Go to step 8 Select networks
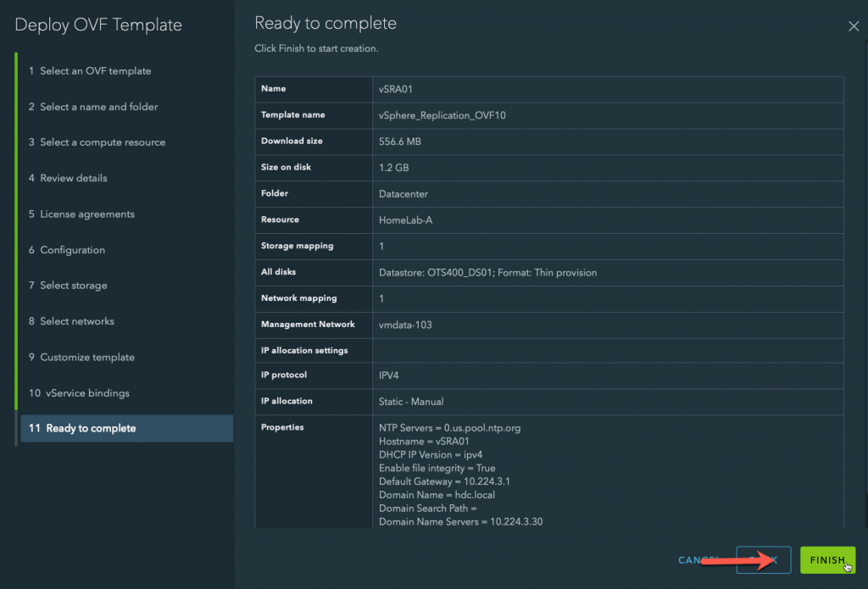Viewport: 868px width, 589px height. point(71,321)
